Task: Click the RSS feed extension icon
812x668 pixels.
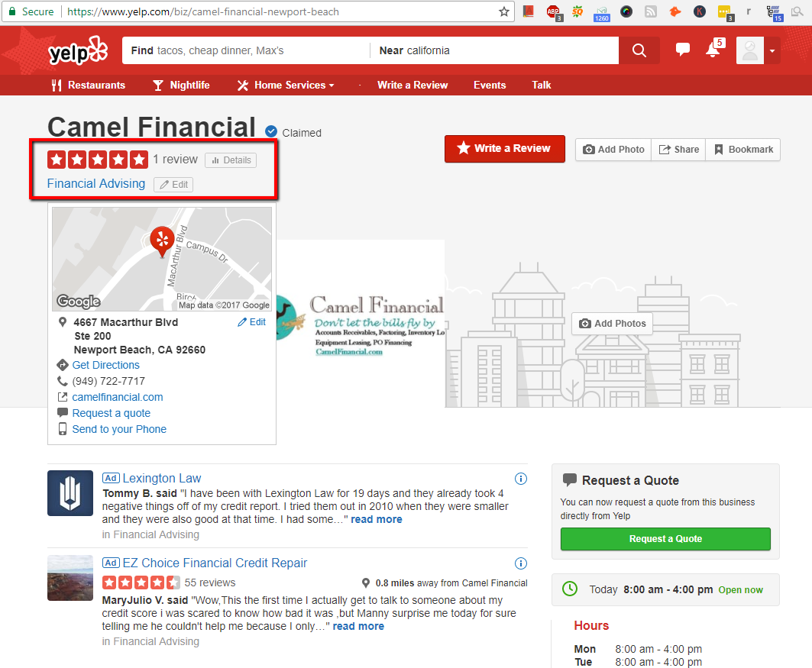Action: click(x=650, y=11)
